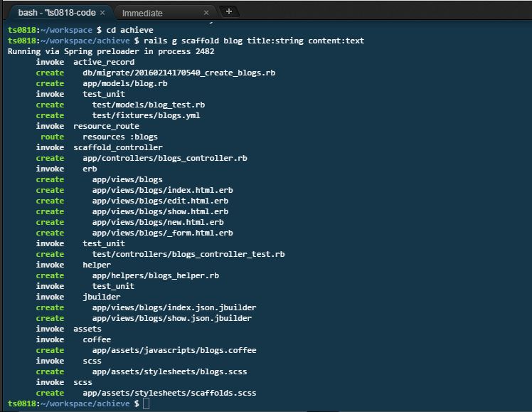This screenshot has height=412, width=532.
Task: Click 'resources :blogs' route line
Action: (x=120, y=137)
